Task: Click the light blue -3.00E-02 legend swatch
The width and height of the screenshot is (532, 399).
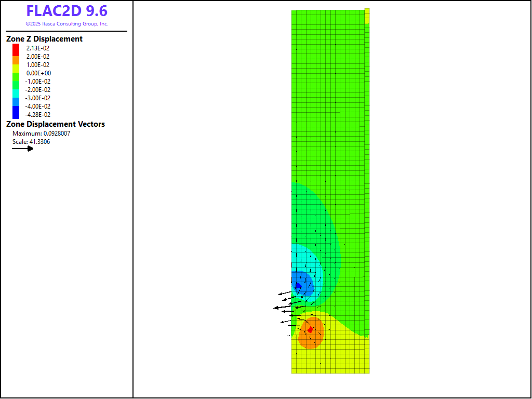Action: point(16,98)
